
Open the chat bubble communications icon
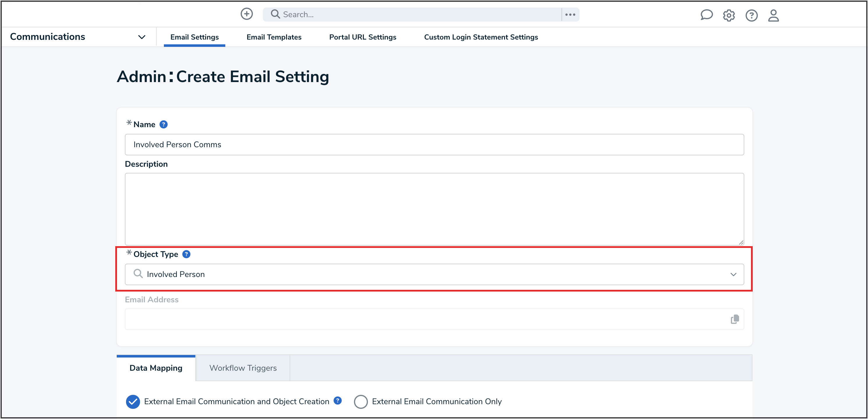[x=706, y=15]
